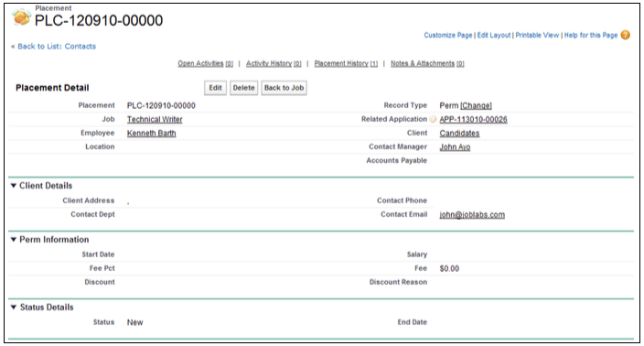Click the john@joblabs.com email link
Image resolution: width=644 pixels, height=346 pixels.
pyautogui.click(x=472, y=215)
